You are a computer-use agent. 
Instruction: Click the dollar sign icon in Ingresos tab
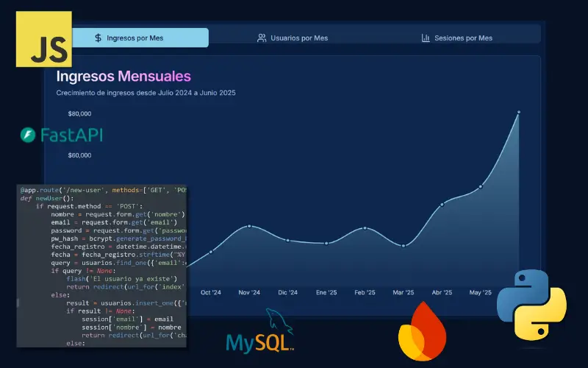[98, 38]
